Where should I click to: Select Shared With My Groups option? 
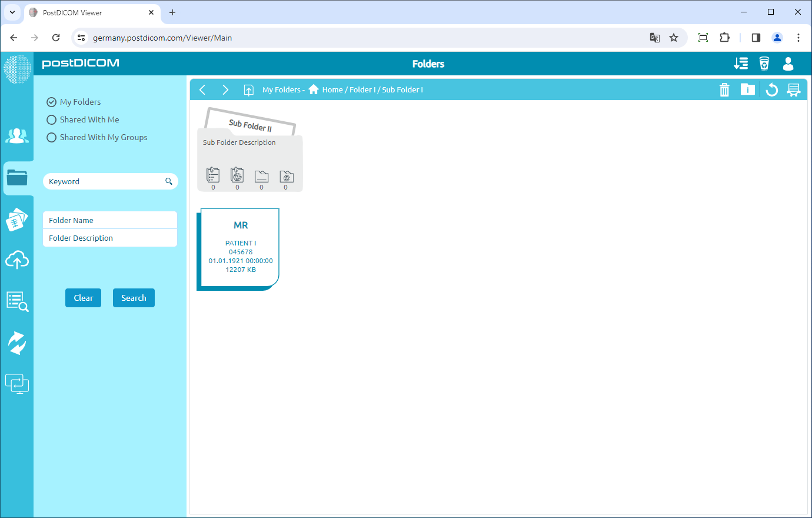pos(51,137)
